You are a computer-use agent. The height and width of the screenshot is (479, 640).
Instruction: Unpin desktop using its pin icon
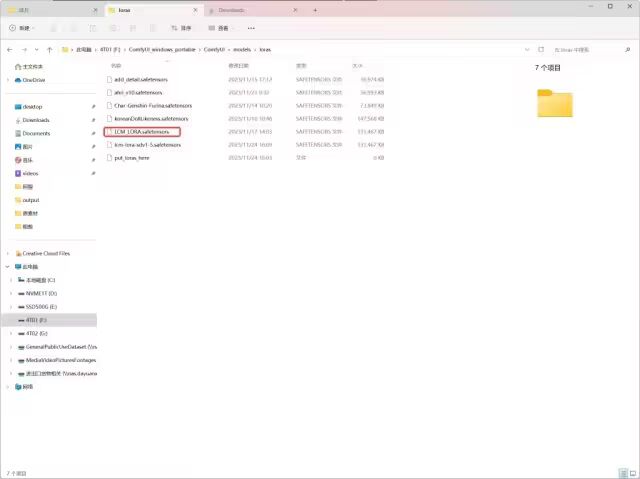tap(93, 107)
